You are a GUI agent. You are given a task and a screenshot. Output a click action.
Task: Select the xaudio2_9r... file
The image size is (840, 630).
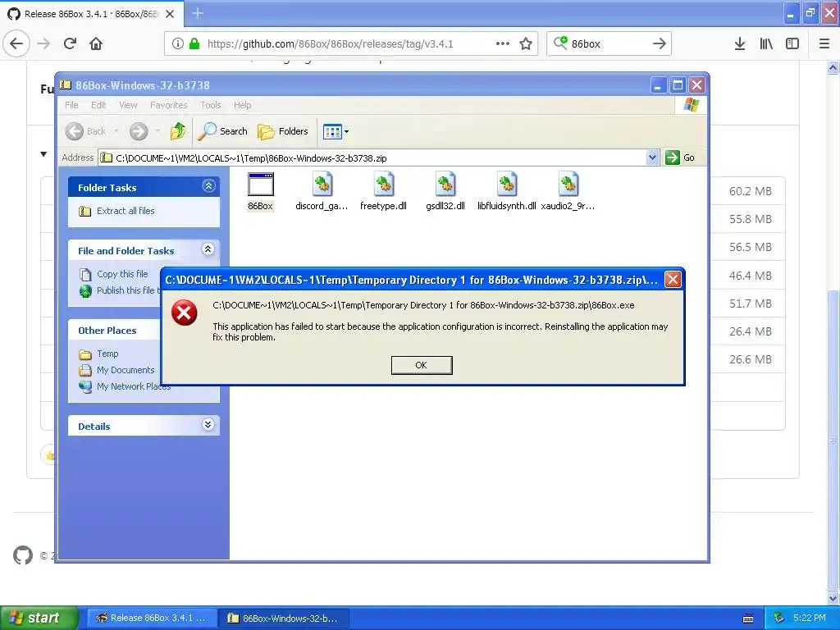tap(568, 192)
